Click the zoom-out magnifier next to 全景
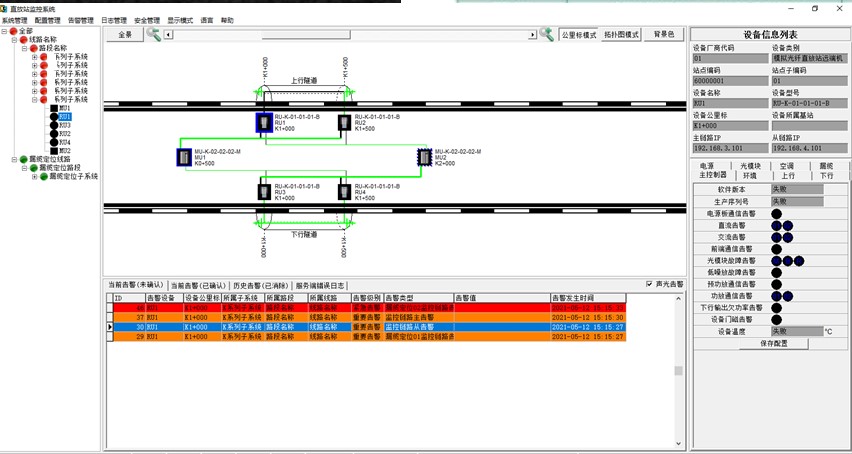Viewport: 852px width, 454px height. [153, 34]
